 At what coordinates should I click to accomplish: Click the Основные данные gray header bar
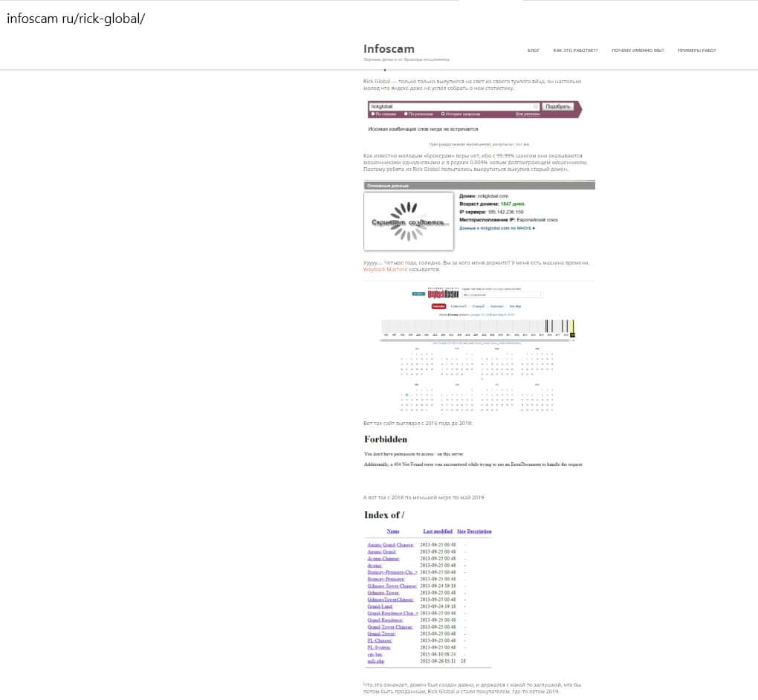pos(479,186)
